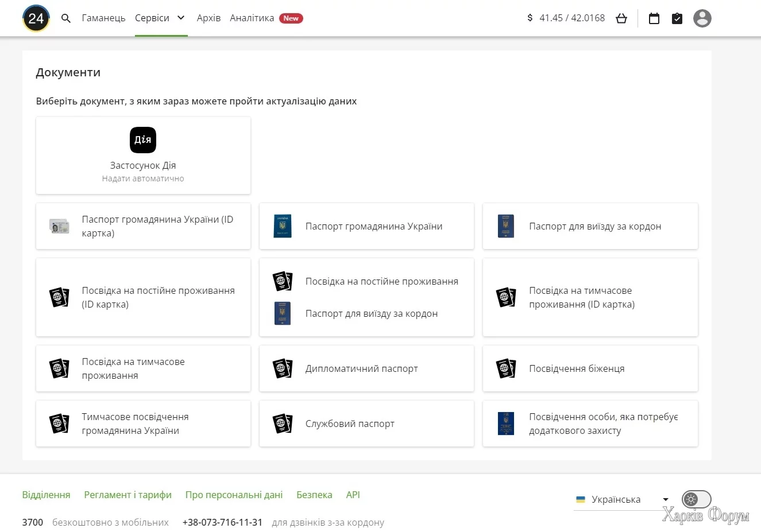Choose the Дипломатичний паспорт document
Viewport: 761px width, 532px height.
pos(366,368)
